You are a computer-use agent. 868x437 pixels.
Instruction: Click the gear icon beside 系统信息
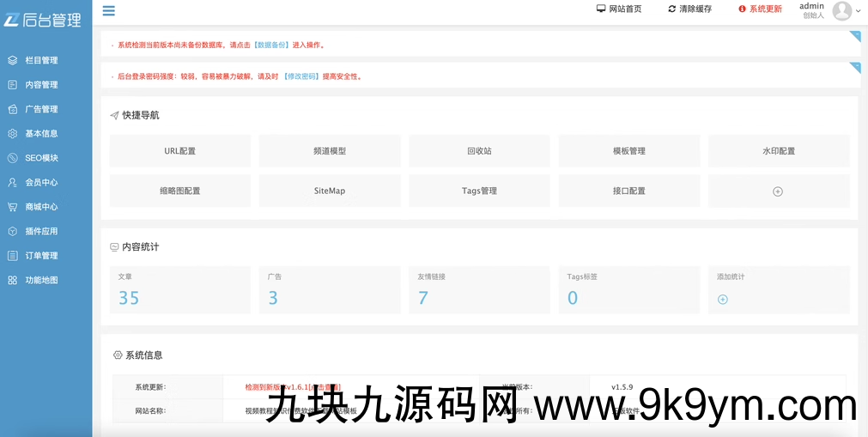tap(118, 355)
